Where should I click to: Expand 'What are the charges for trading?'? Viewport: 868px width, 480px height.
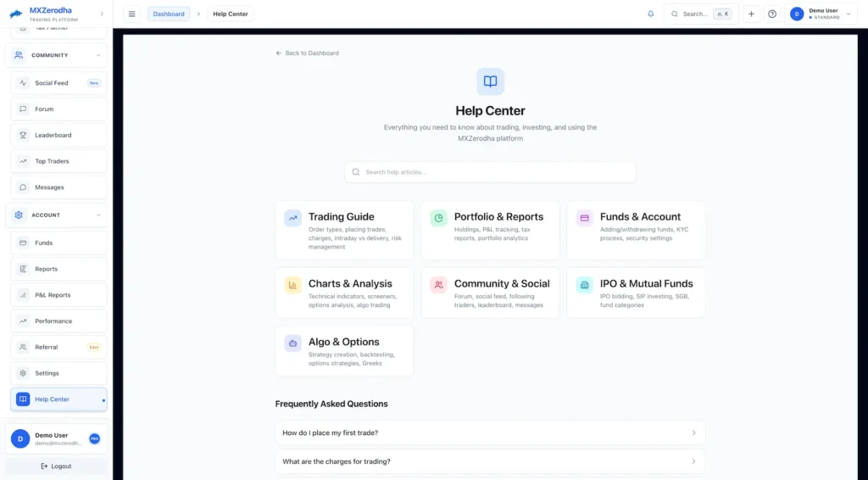[490, 461]
